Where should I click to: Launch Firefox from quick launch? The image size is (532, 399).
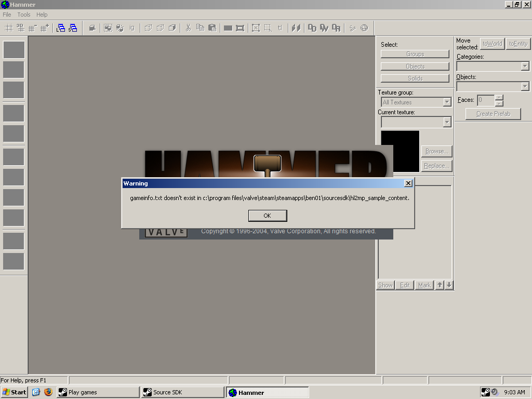pyautogui.click(x=48, y=393)
